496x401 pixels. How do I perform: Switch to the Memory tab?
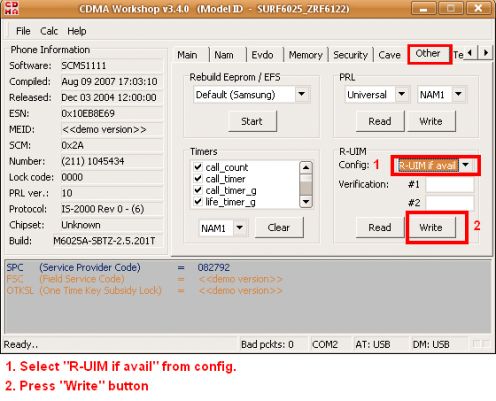point(306,55)
